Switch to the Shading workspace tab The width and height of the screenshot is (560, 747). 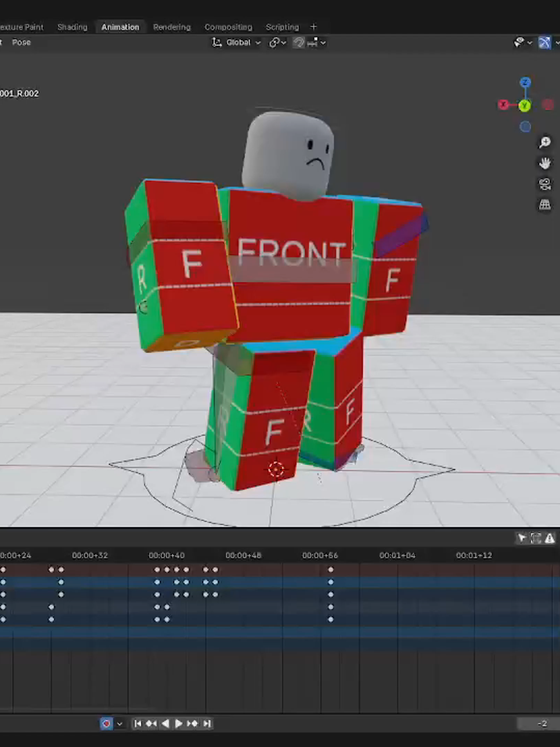[72, 27]
